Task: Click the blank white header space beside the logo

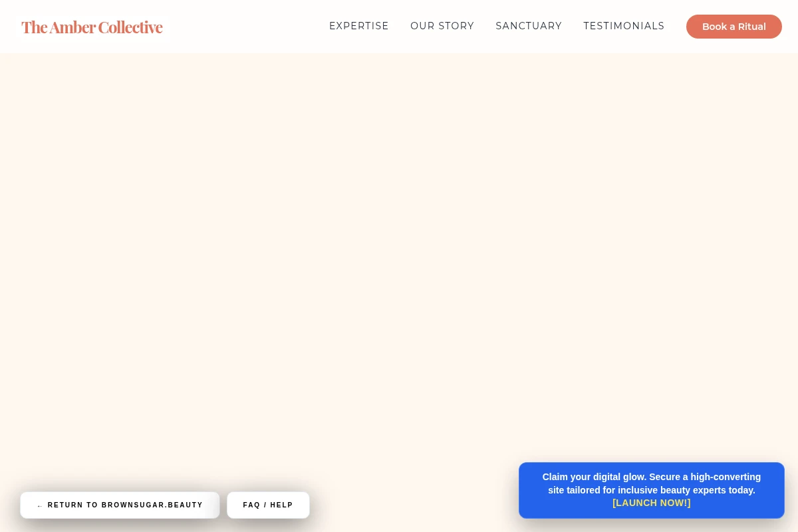Action: [x=246, y=27]
